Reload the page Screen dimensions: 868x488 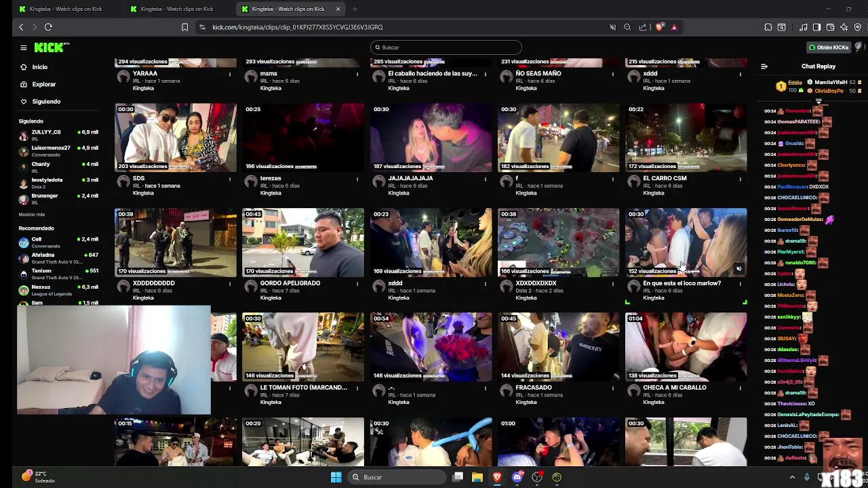click(x=48, y=27)
